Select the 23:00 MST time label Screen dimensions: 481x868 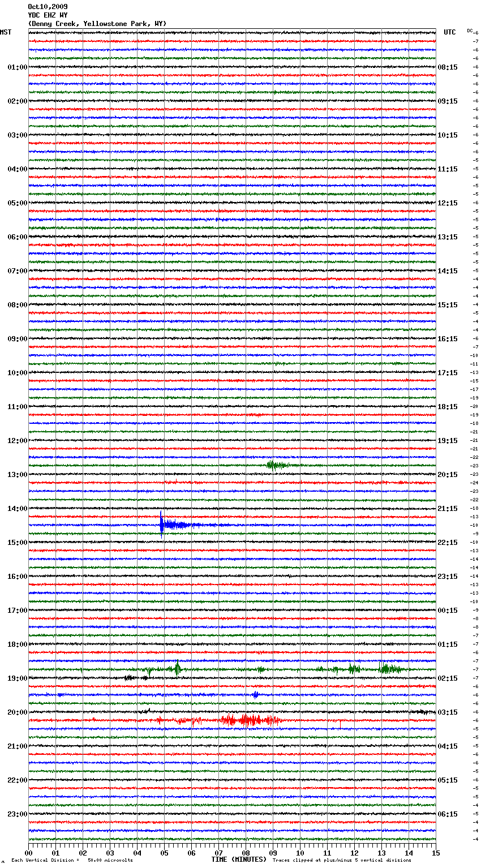click(18, 814)
